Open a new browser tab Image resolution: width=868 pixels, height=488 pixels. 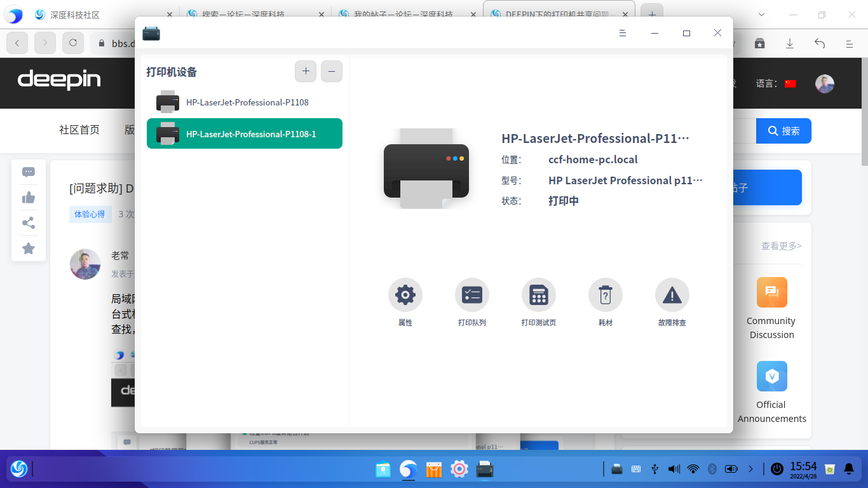pos(651,15)
